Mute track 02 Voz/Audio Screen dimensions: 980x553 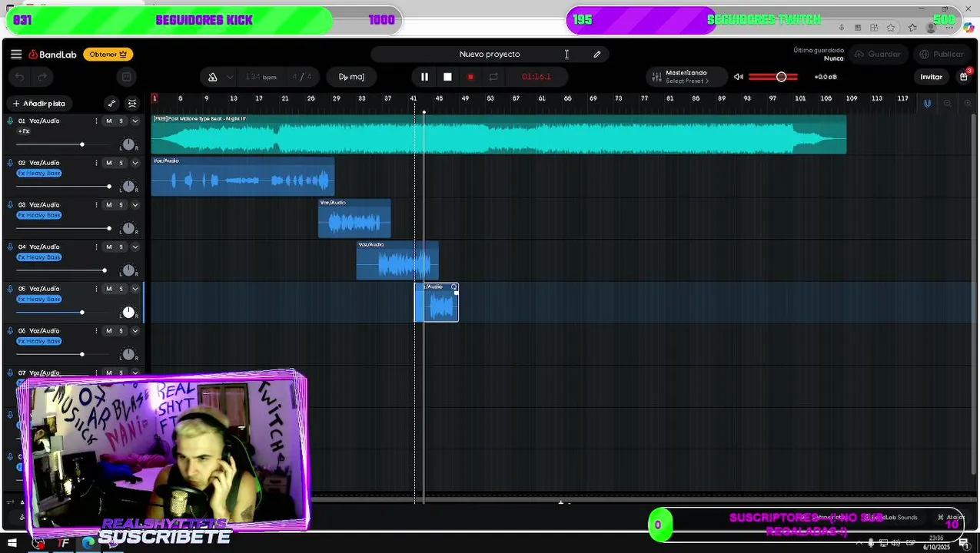pyautogui.click(x=108, y=163)
